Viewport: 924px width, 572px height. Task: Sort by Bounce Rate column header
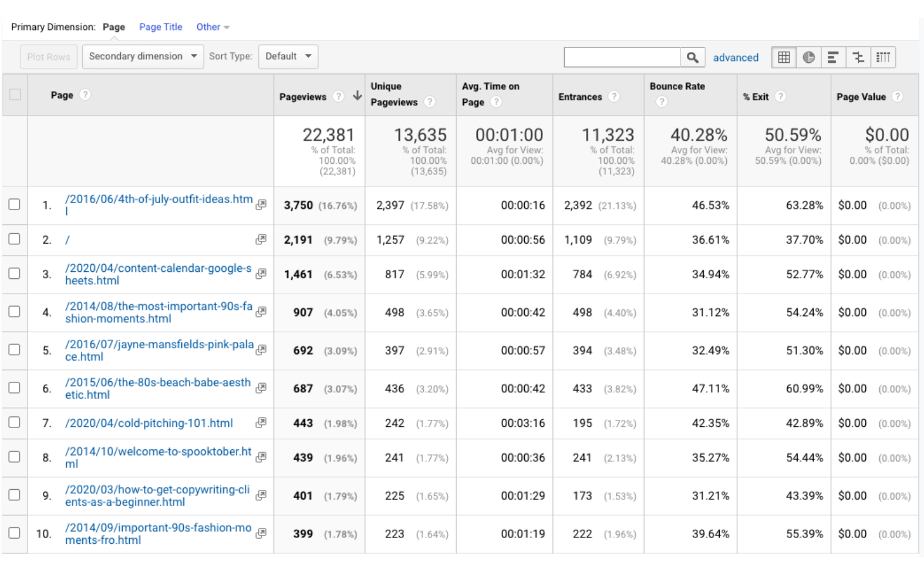[x=677, y=86]
